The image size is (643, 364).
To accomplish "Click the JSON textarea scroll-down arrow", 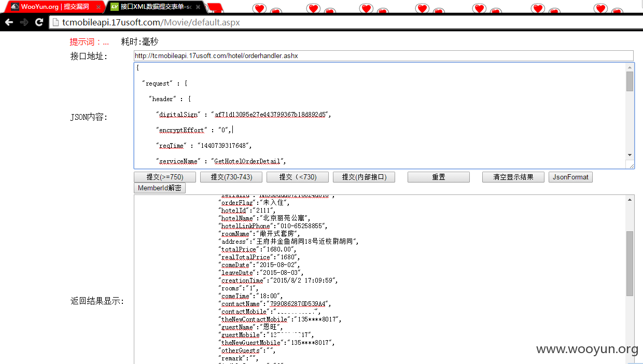I will 630,155.
